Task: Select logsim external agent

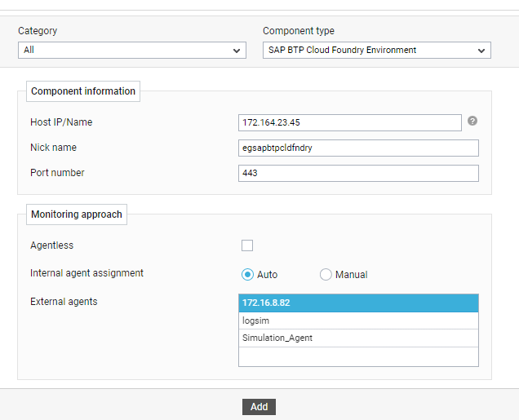Action: (x=358, y=321)
